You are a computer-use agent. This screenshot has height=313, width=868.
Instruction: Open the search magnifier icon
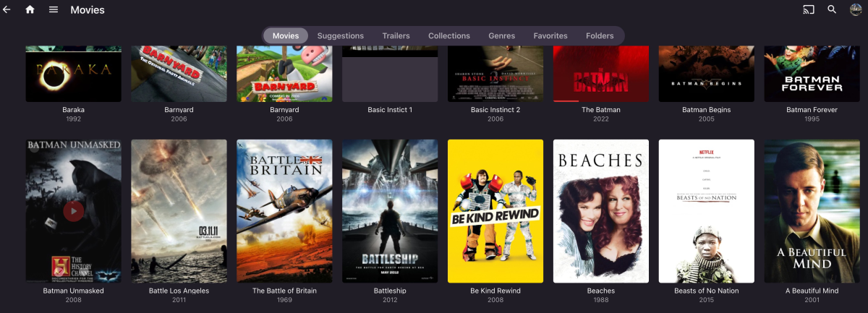[x=832, y=10]
